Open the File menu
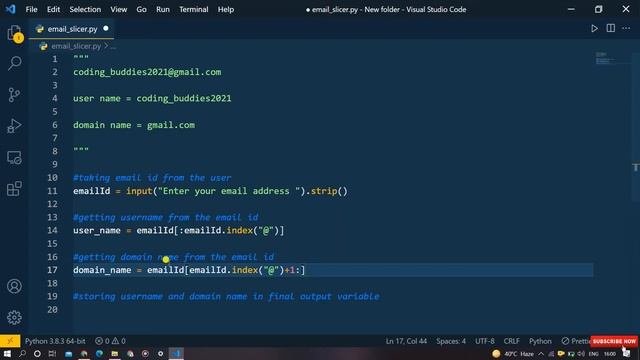640x360 pixels. (x=31, y=9)
